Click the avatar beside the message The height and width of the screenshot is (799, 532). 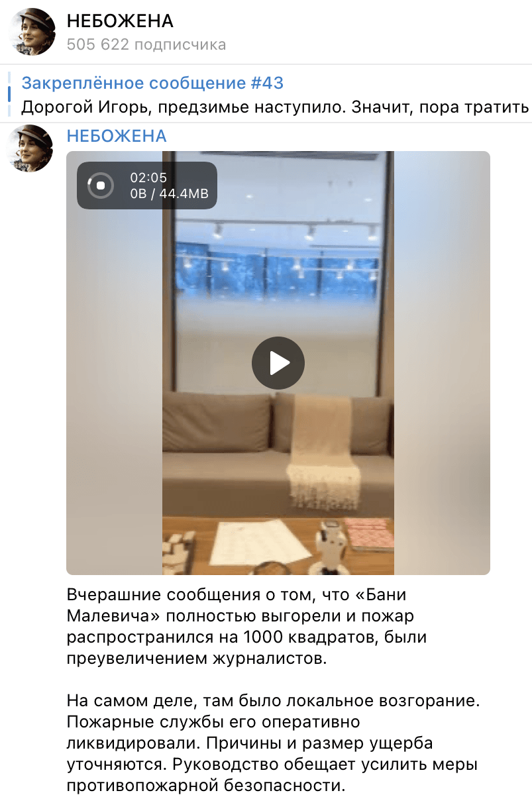pyautogui.click(x=30, y=148)
